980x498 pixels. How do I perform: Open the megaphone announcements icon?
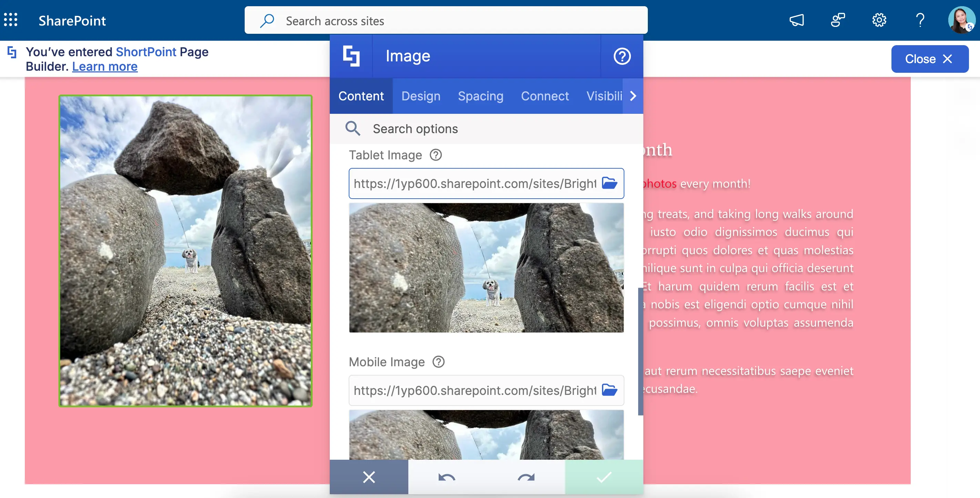tap(797, 20)
